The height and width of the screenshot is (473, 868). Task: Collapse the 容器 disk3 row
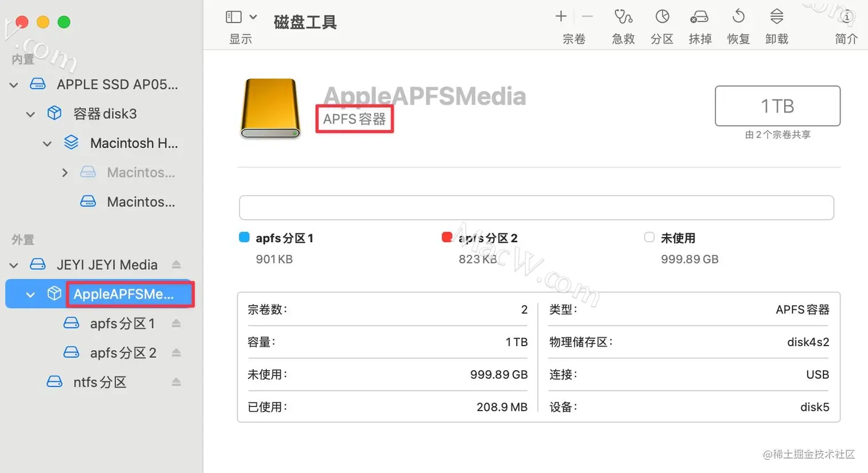30,114
